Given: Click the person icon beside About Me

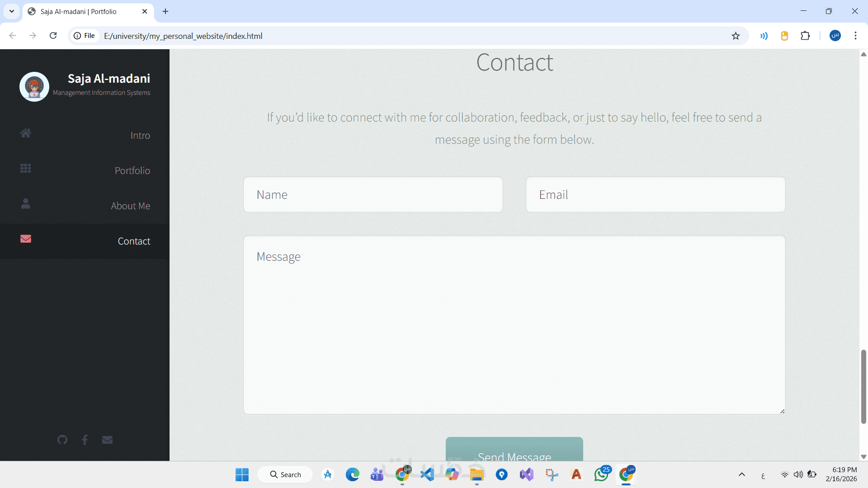Looking at the screenshot, I should 26,204.
